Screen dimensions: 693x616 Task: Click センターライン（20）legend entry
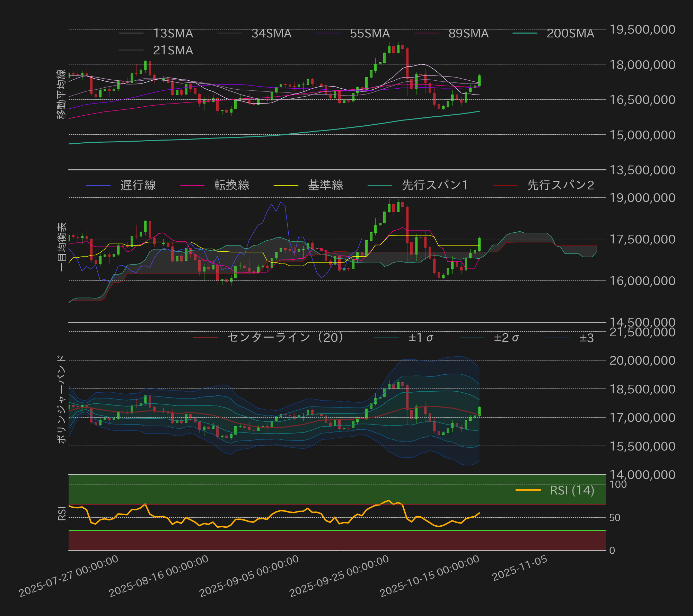285,337
